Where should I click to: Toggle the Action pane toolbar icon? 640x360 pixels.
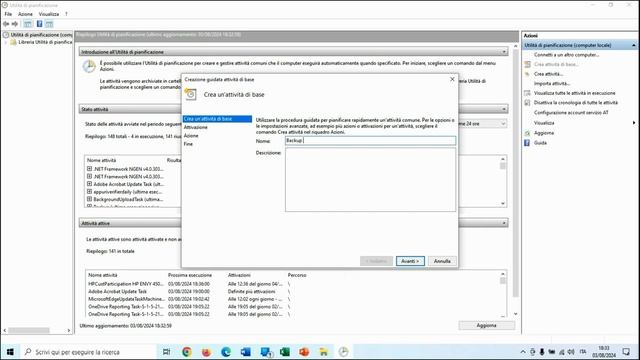point(49,24)
